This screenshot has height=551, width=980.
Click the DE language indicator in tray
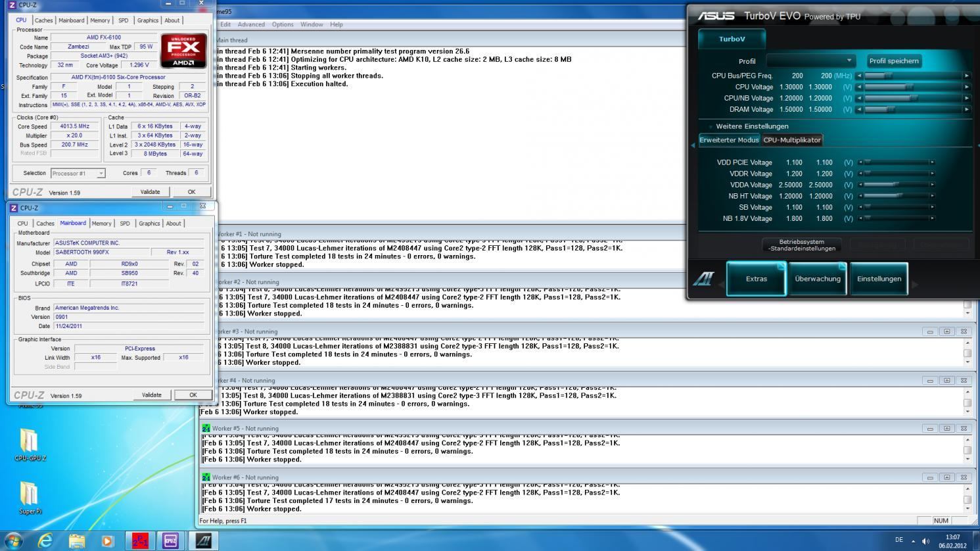pyautogui.click(x=898, y=540)
